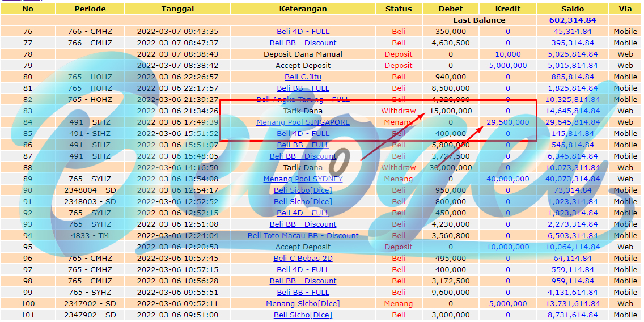Click Beli Toto Macau BB - Discount link
Image resolution: width=644 pixels, height=322 pixels.
pyautogui.click(x=303, y=235)
